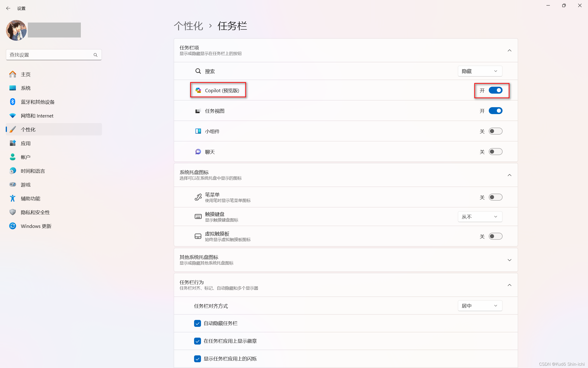Click the 隐私和安全性 shield icon

click(x=13, y=212)
